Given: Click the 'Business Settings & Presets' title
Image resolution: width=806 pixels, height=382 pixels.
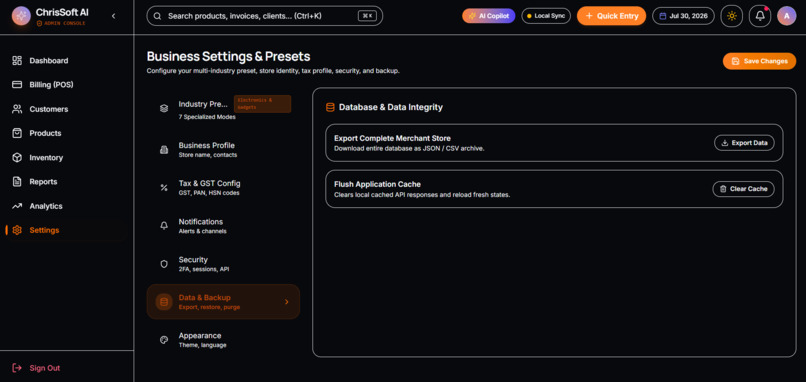Looking at the screenshot, I should tap(228, 56).
